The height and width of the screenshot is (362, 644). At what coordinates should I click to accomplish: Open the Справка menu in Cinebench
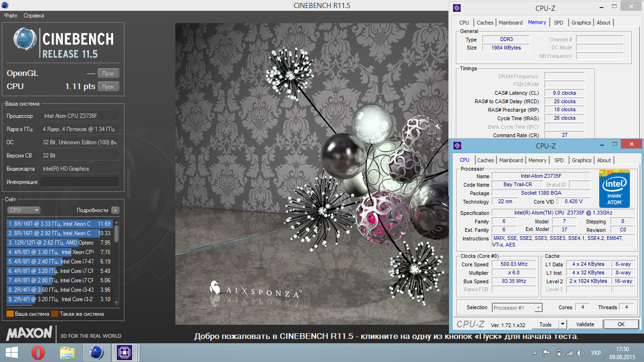click(34, 16)
